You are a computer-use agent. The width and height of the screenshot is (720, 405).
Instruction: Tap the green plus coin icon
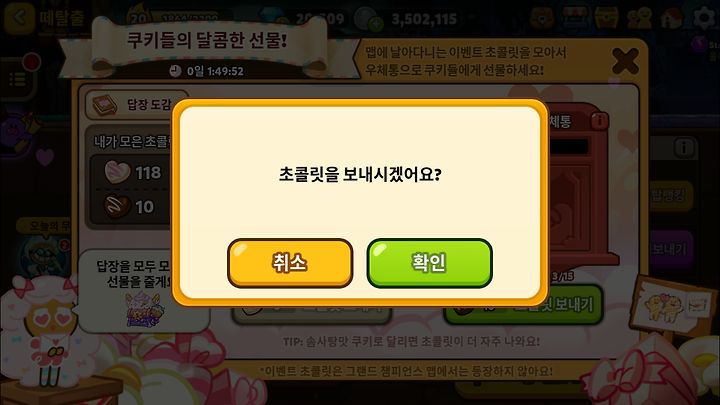[x=376, y=24]
